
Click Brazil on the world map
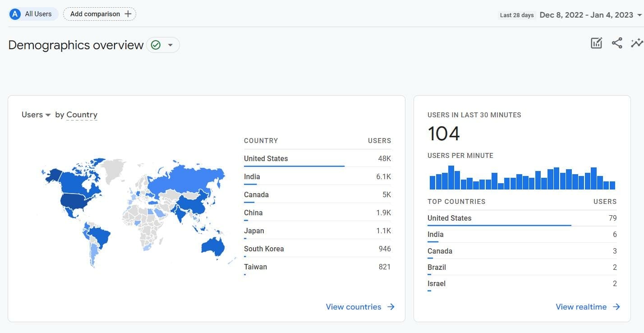coord(99,236)
